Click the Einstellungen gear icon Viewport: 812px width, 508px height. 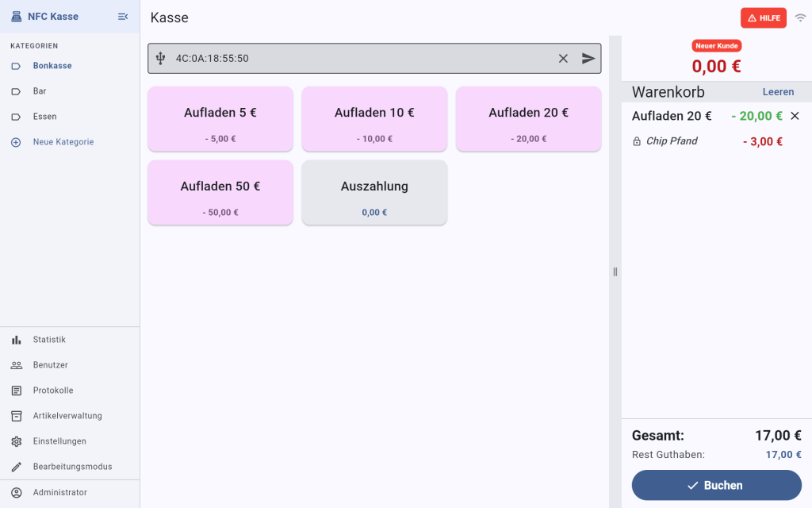(16, 441)
